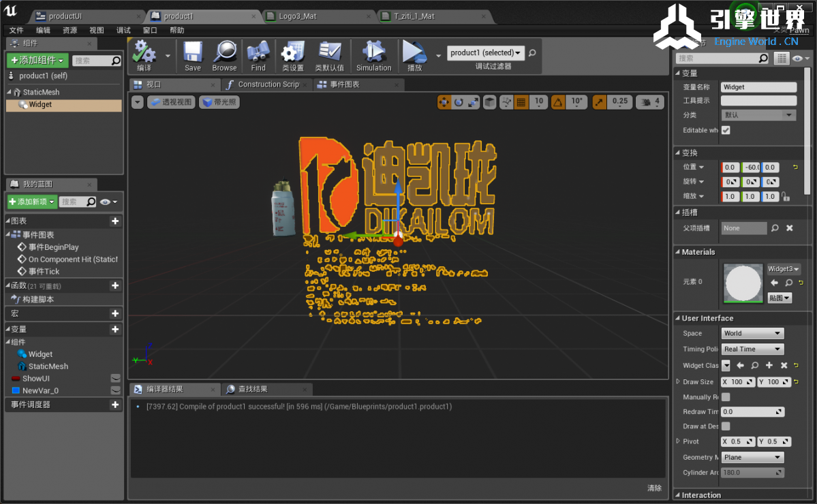
Task: Save the blueprint using the Save icon
Action: [192, 56]
